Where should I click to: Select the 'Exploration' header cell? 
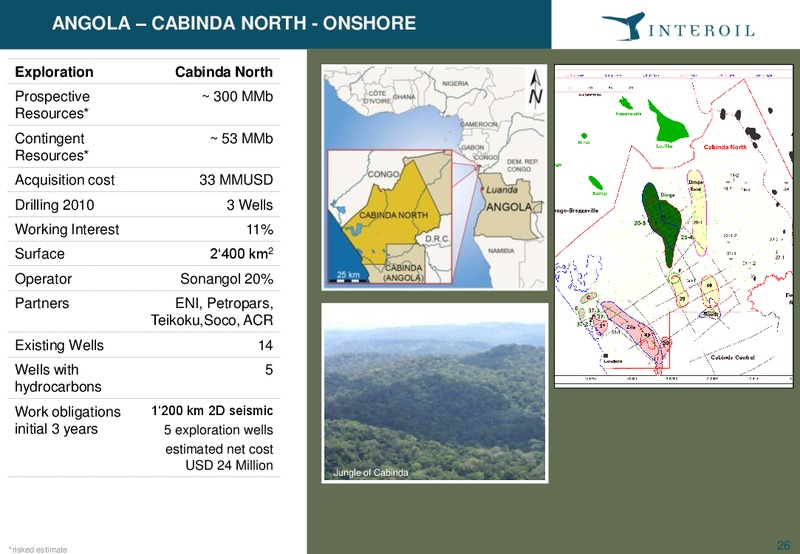point(54,72)
